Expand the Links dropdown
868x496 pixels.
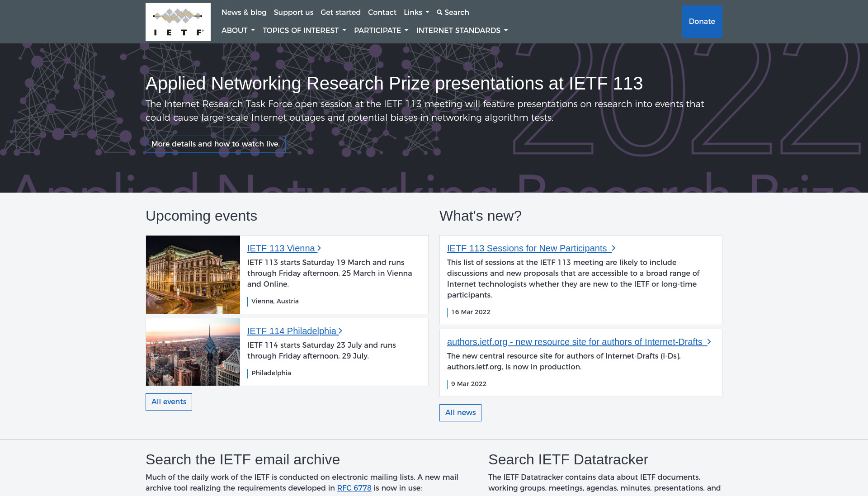pyautogui.click(x=416, y=12)
